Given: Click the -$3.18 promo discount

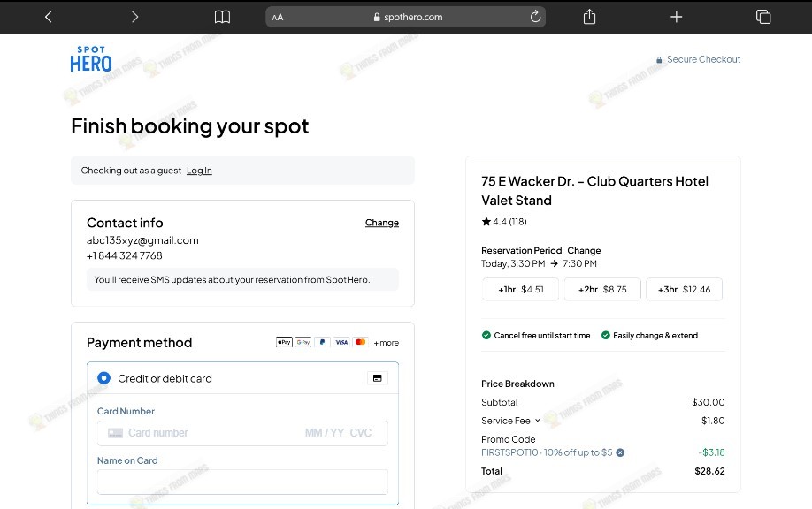Looking at the screenshot, I should (x=711, y=452).
